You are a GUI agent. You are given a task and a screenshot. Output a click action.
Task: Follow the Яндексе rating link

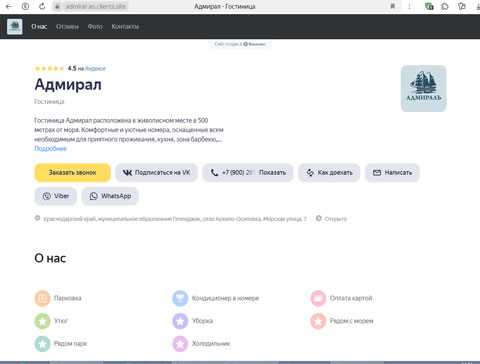(x=95, y=69)
